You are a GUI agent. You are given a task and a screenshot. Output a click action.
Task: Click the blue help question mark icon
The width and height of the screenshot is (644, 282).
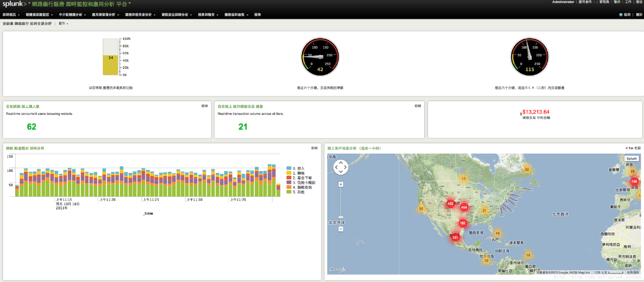click(x=620, y=15)
